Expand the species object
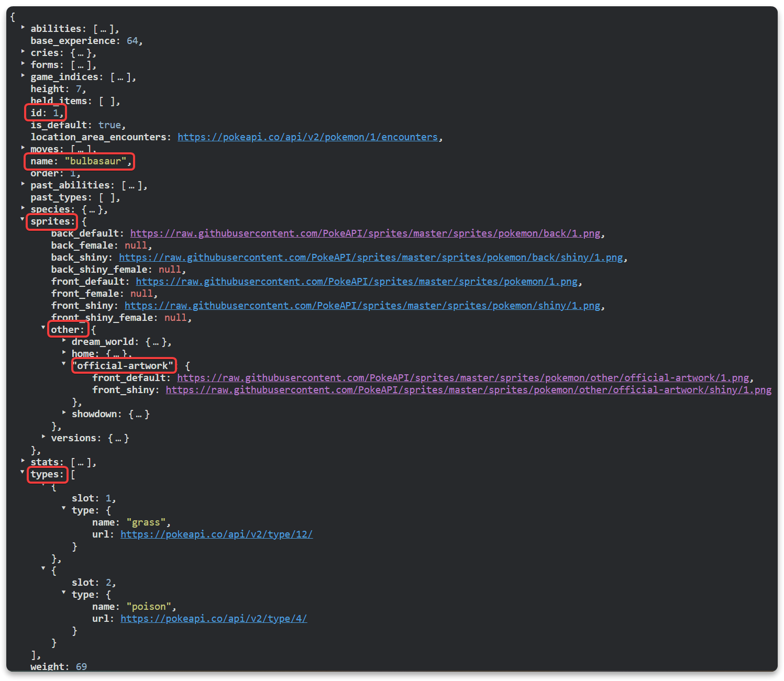Image resolution: width=784 pixels, height=681 pixels. (x=23, y=209)
